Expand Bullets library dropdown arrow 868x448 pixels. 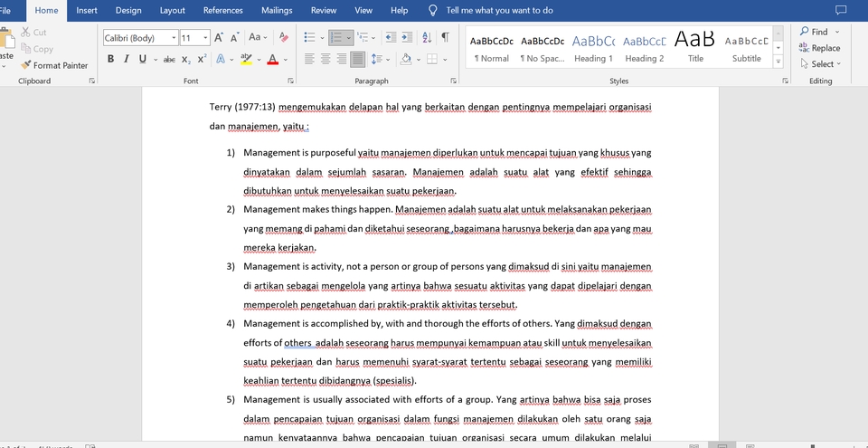coord(322,38)
